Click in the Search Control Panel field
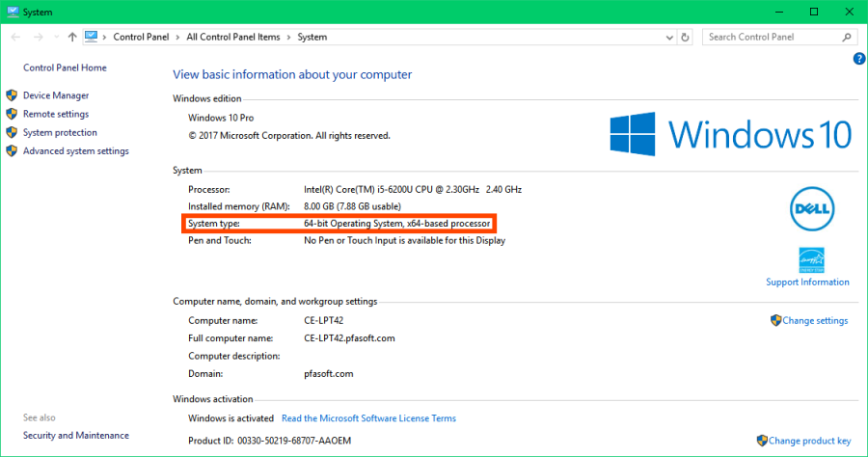Viewport: 868px width, 457px height. pos(772,38)
